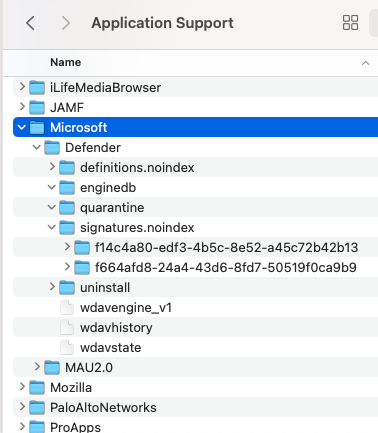Select the signatures.noindex name
Screen dimensions: 378x433
pos(137,228)
